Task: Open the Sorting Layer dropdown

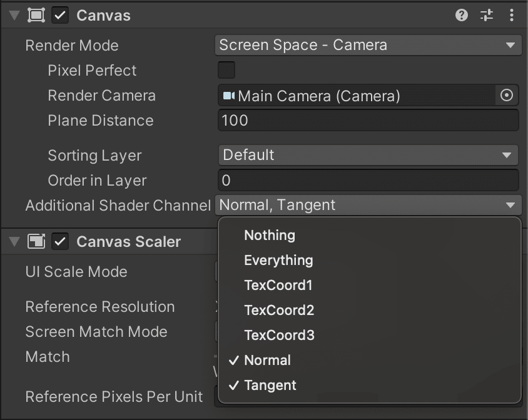Action: pyautogui.click(x=369, y=155)
